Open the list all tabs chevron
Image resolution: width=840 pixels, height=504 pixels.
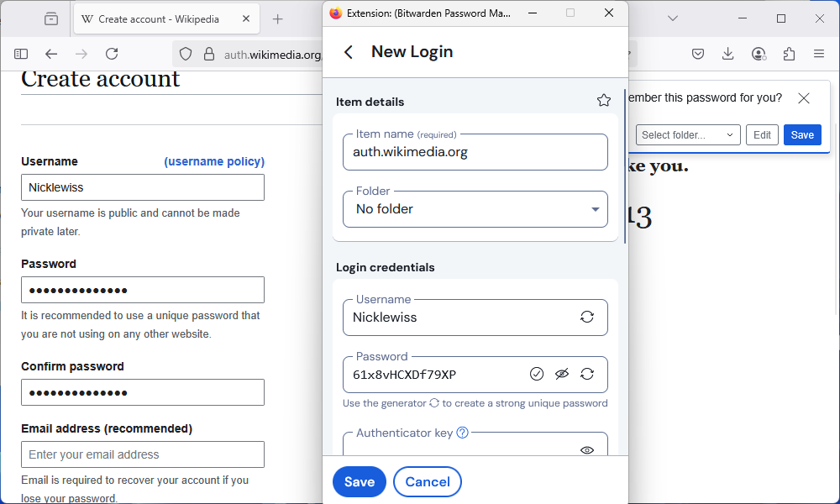pyautogui.click(x=673, y=18)
